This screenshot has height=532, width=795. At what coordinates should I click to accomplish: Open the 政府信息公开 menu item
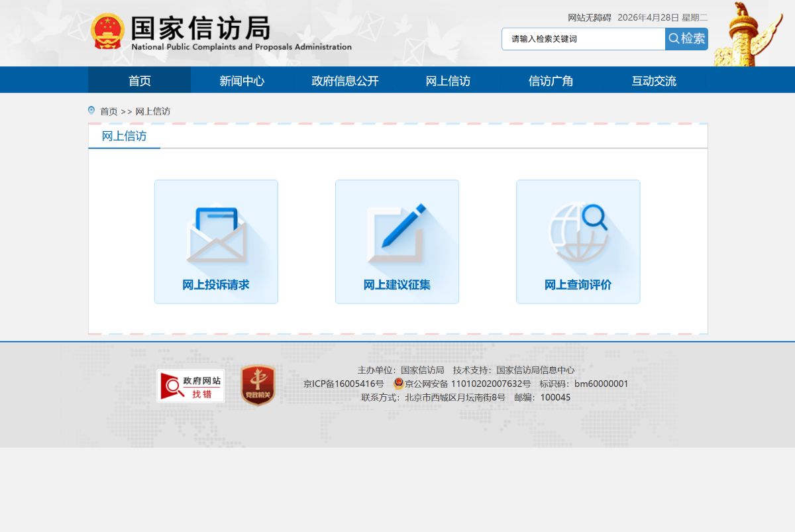(x=344, y=80)
